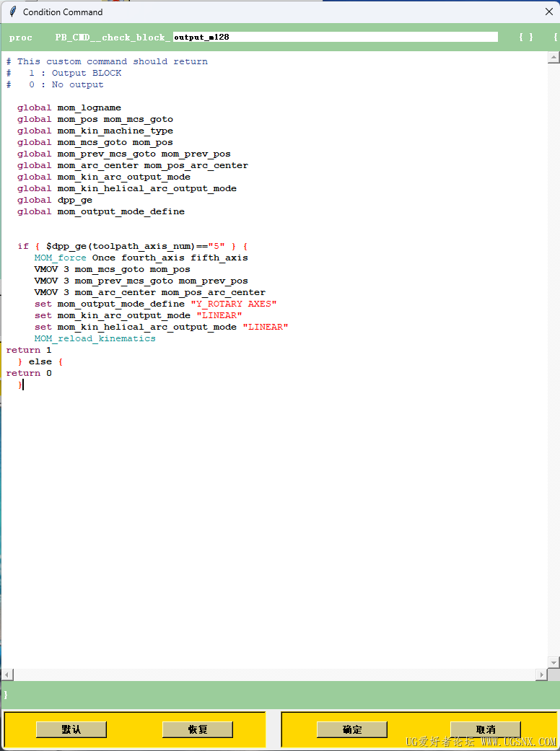
Task: Click 'global mom_arc_center mom_pos_arc_center' line
Action: click(133, 165)
